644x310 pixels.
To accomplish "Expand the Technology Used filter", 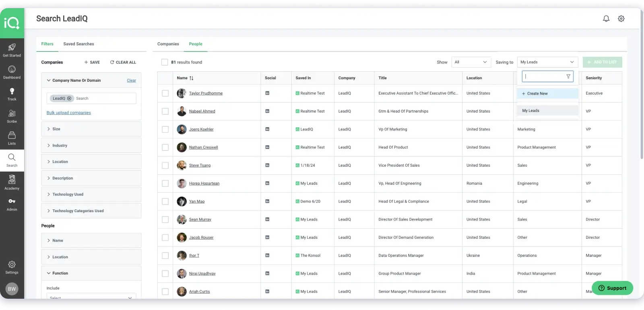I will [91, 194].
